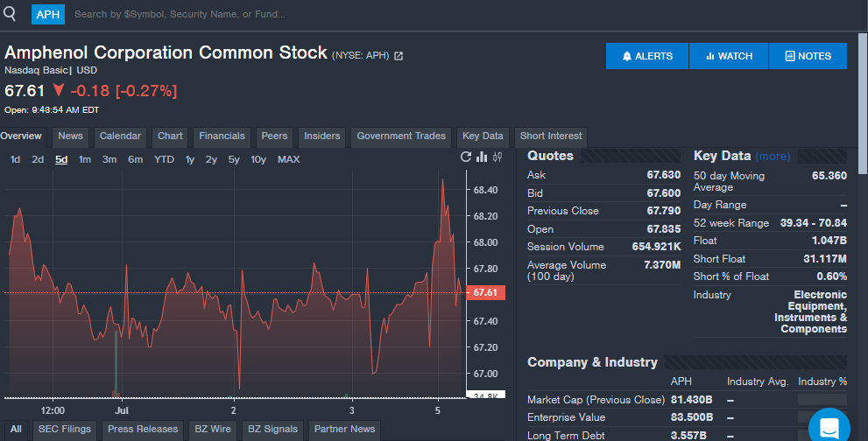Select the MAX chart range
The height and width of the screenshot is (441, 868).
[288, 159]
